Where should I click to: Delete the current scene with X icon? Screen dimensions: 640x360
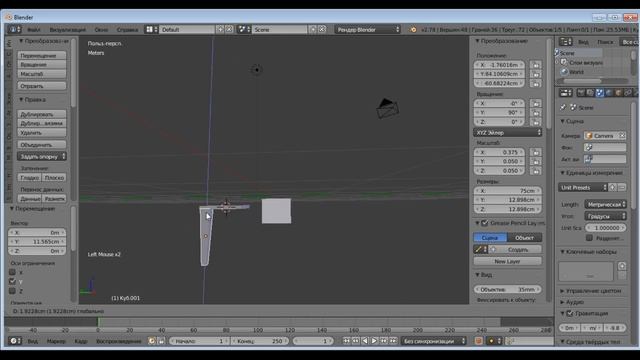[x=322, y=29]
